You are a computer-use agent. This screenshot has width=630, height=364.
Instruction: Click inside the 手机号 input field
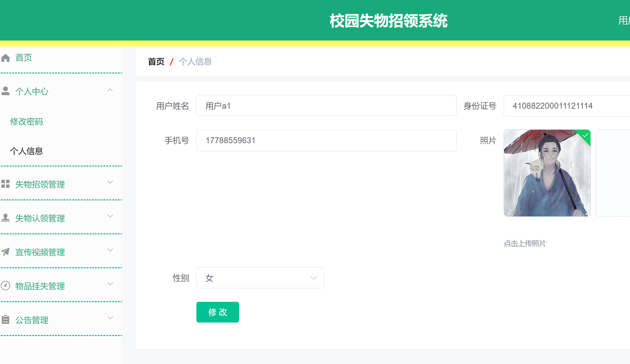click(x=326, y=140)
